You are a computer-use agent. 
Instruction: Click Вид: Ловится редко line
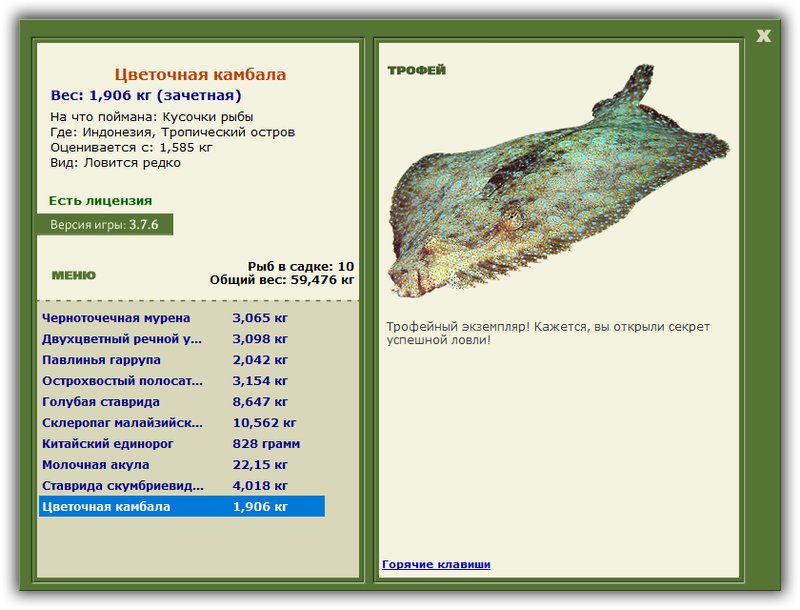pyautogui.click(x=115, y=163)
